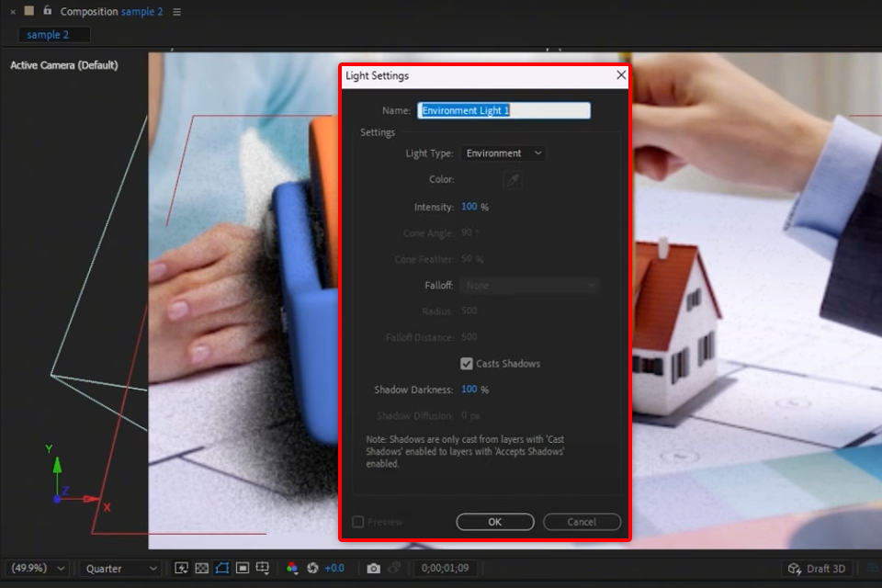Click the Falloff Distance 500 value
Viewport: 882px width, 588px height.
(x=469, y=336)
